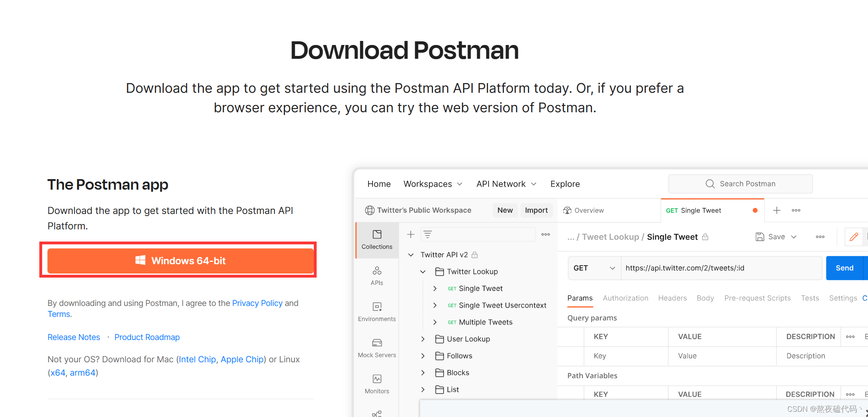868x417 pixels.
Task: Expand the Follows folder
Action: 423,356
